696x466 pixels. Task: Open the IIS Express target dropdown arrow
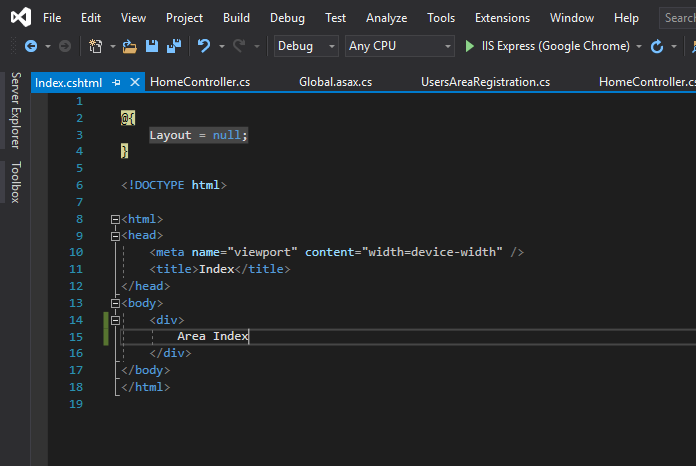[x=639, y=46]
